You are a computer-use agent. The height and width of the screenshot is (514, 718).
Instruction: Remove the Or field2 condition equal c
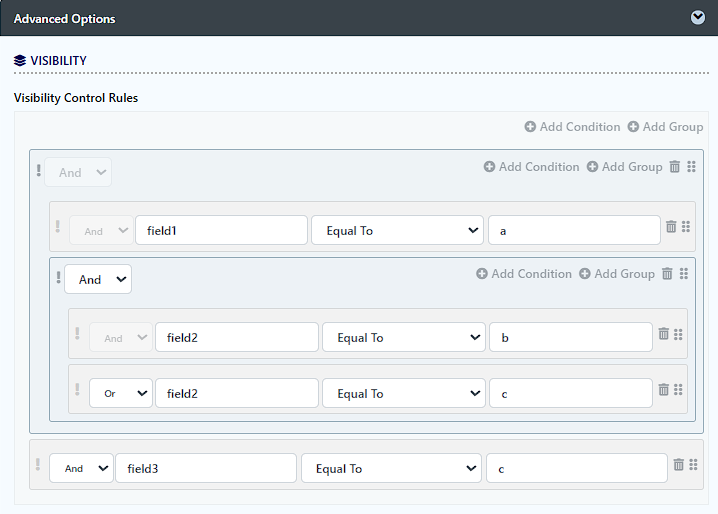663,390
